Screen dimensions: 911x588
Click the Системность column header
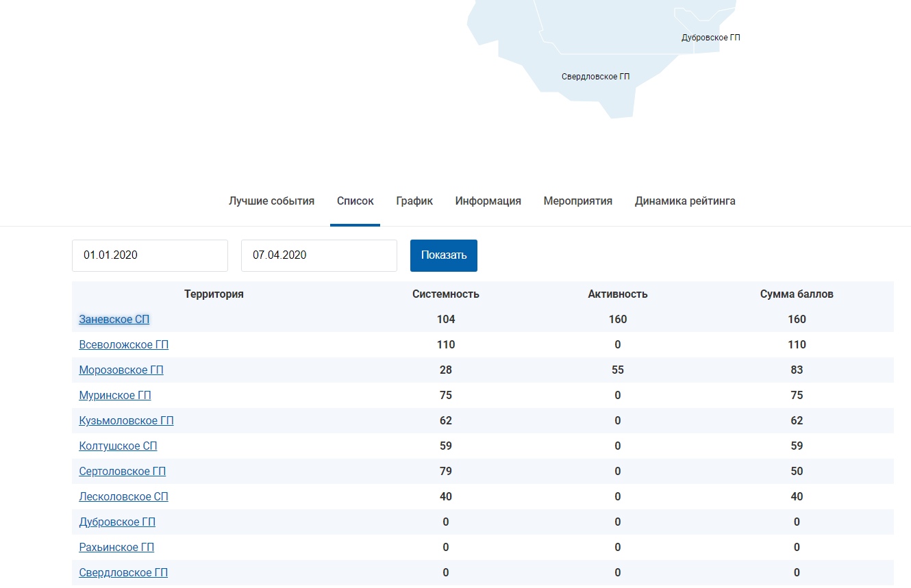pyautogui.click(x=446, y=294)
